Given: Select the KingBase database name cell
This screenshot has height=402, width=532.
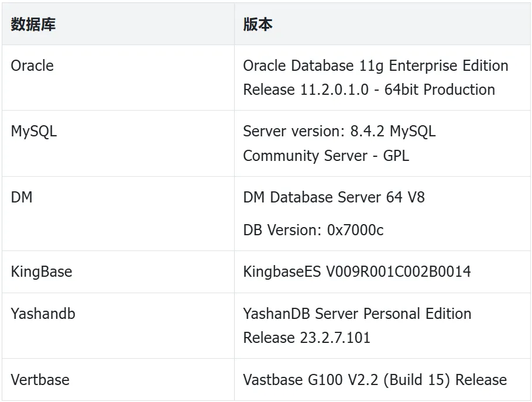Looking at the screenshot, I should 42,272.
